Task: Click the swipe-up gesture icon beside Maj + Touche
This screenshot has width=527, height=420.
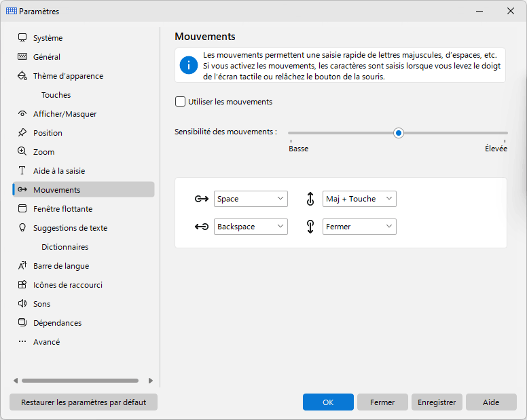Action: click(x=310, y=199)
